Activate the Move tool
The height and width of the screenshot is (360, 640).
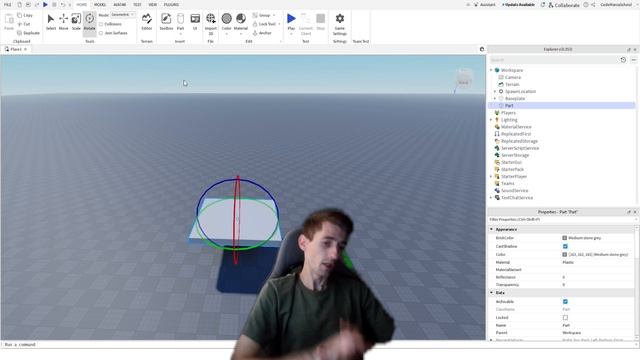(x=64, y=22)
